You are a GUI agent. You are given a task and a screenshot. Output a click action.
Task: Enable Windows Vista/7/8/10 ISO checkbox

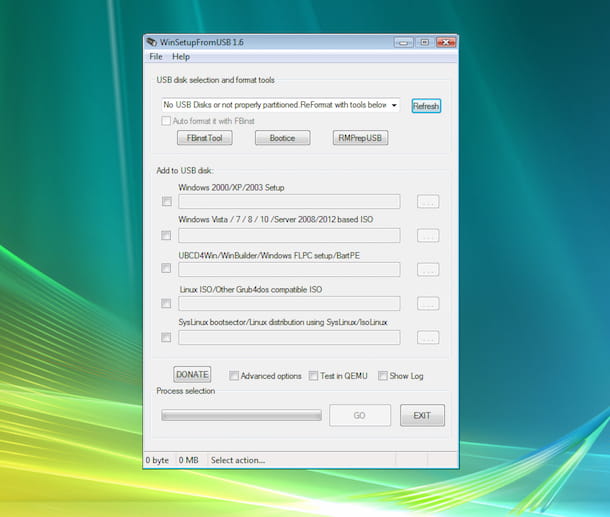(166, 235)
